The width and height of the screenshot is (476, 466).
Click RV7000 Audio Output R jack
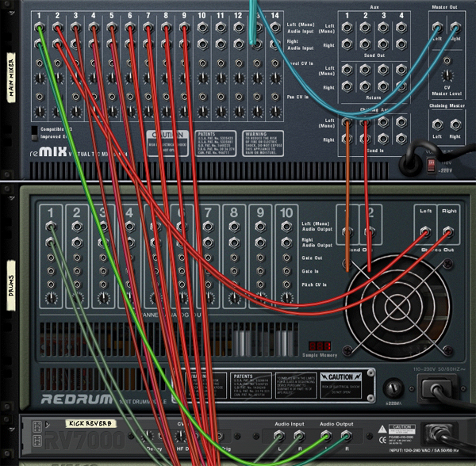346,436
